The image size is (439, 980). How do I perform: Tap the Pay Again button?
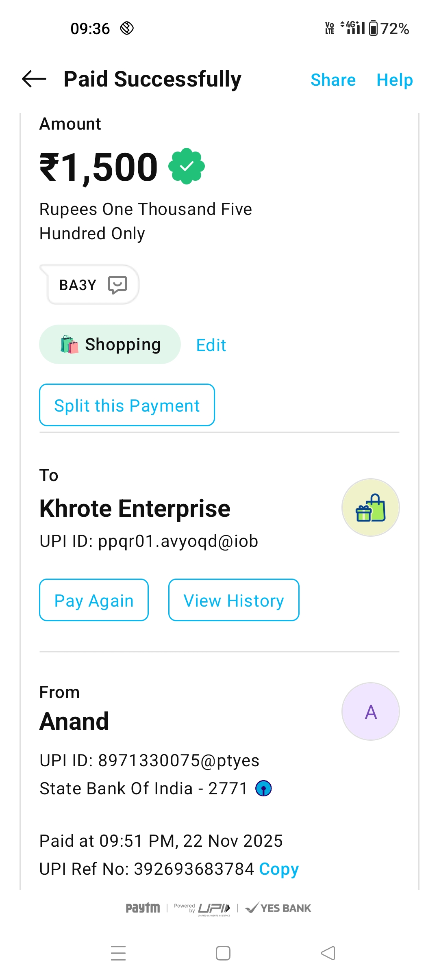(94, 600)
